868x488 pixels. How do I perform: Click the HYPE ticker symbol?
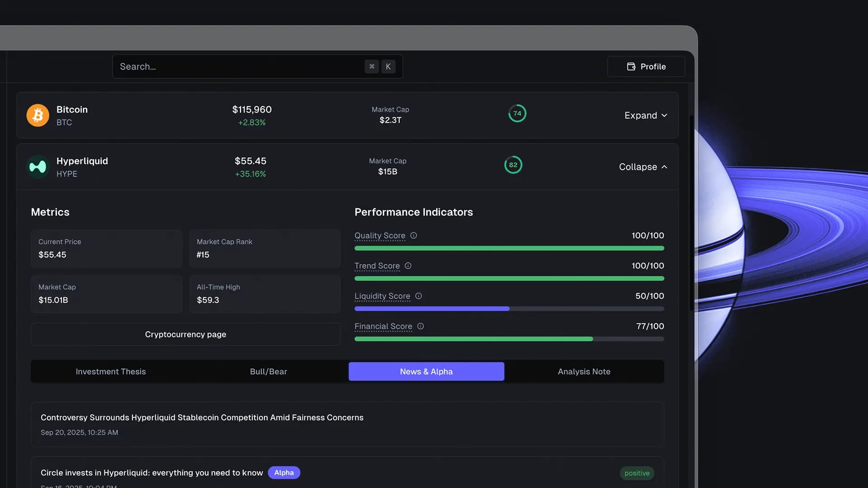(67, 174)
